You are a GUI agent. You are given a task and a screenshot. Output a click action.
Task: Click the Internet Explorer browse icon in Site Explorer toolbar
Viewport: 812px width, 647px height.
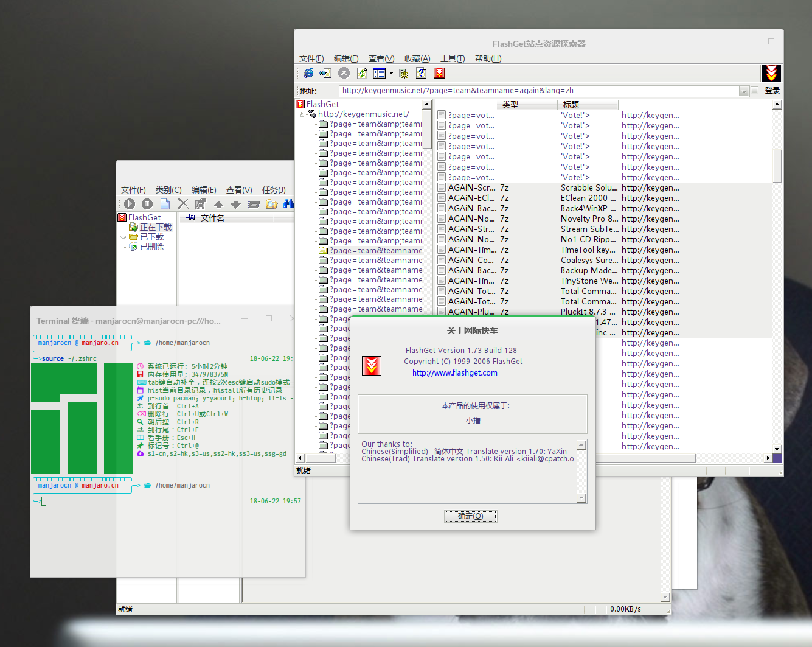point(308,73)
